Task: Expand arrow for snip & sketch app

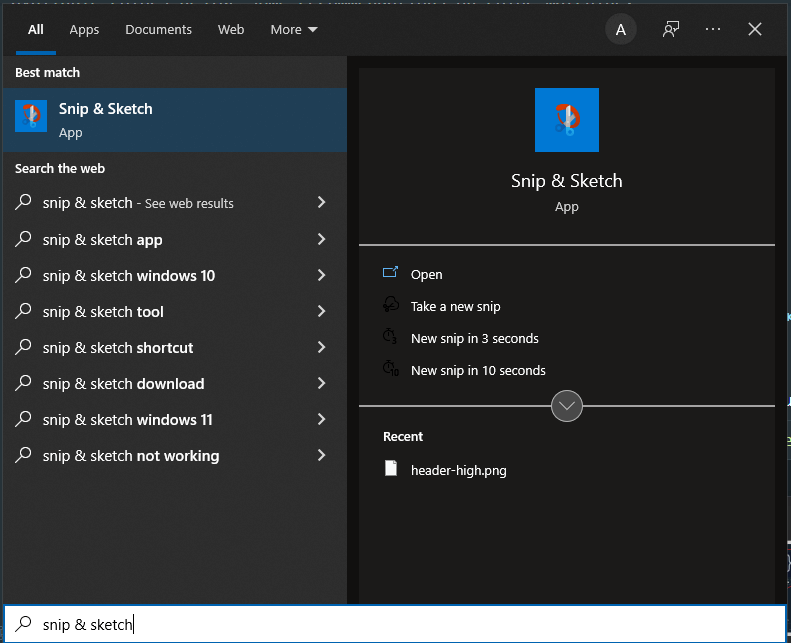Action: [321, 239]
